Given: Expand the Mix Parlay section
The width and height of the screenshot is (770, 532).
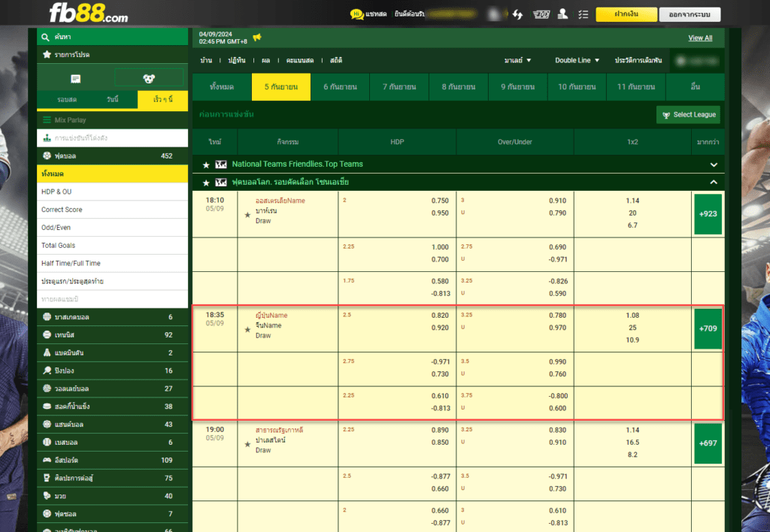Looking at the screenshot, I should click(x=113, y=119).
